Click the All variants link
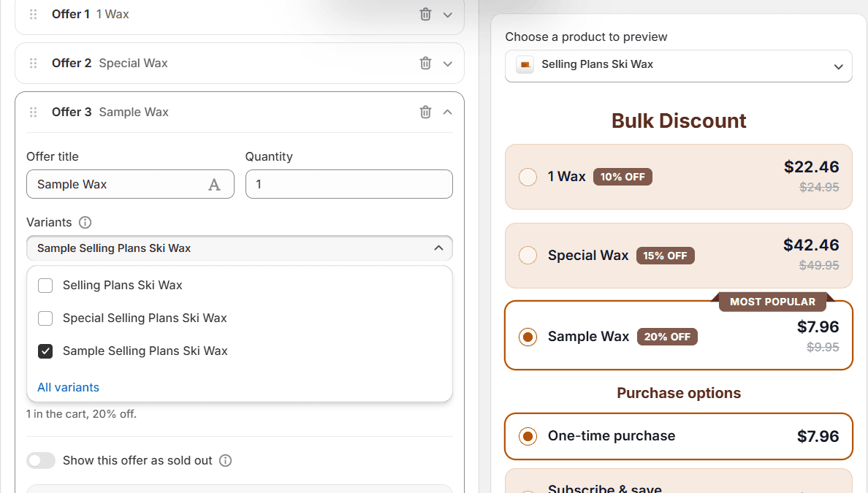 tap(68, 387)
